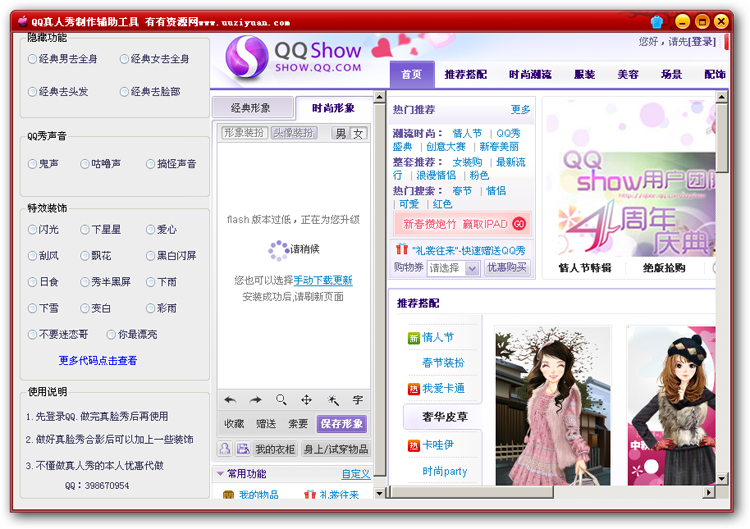The image size is (750, 529).
Task: Open the 服装 navigation tab
Action: pyautogui.click(x=585, y=74)
